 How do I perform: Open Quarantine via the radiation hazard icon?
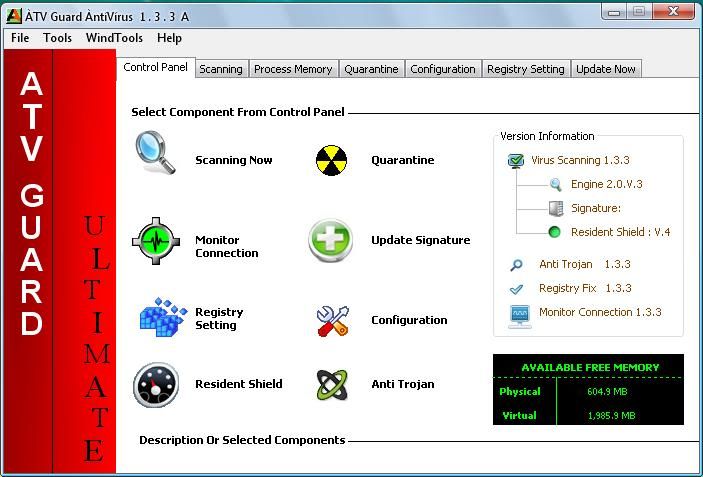(331, 160)
